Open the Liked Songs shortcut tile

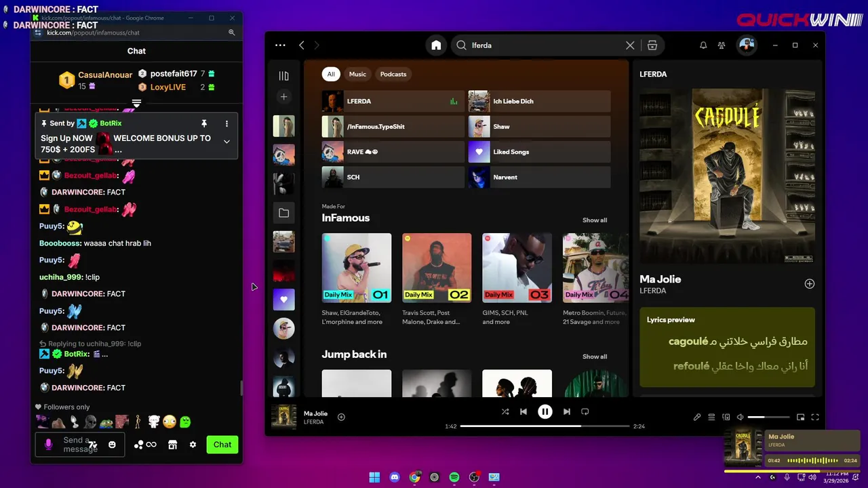[540, 152]
